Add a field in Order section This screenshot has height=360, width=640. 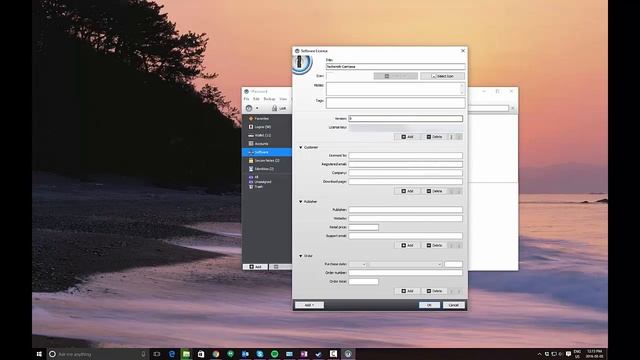pos(407,291)
